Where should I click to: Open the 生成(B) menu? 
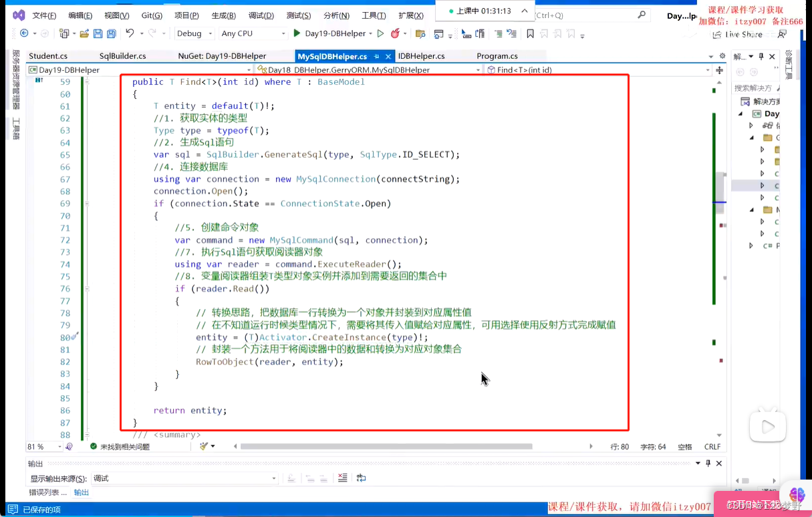pyautogui.click(x=223, y=15)
